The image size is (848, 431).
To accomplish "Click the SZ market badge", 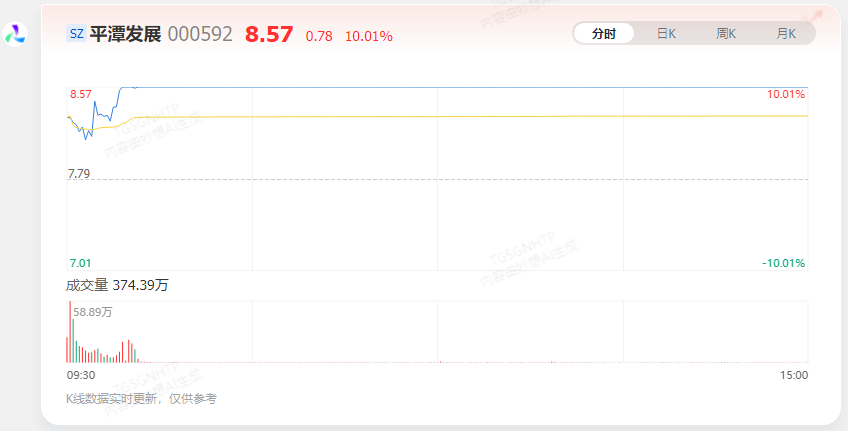I will click(x=77, y=34).
